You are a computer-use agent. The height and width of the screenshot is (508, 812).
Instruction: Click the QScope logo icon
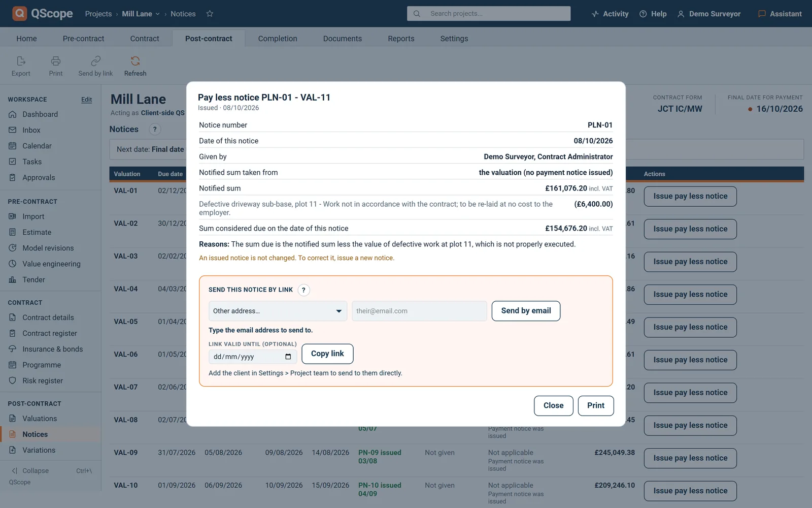[x=19, y=13]
